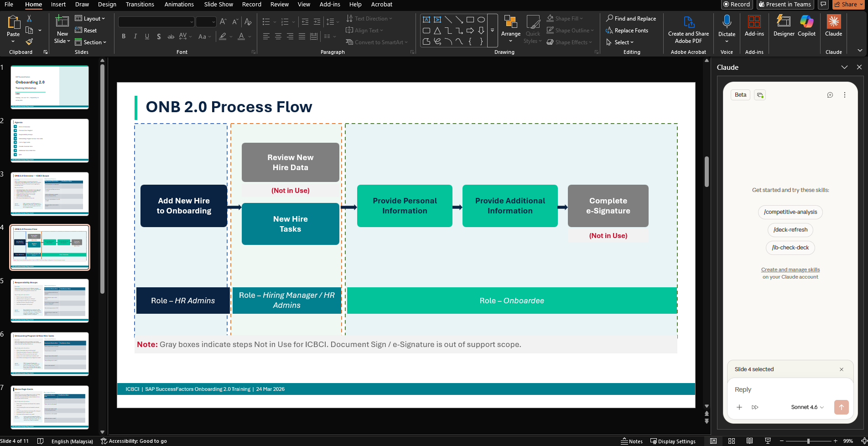Open the Sonnet 4.6 model selector
Screen dimensions: 868x446
tap(807, 407)
